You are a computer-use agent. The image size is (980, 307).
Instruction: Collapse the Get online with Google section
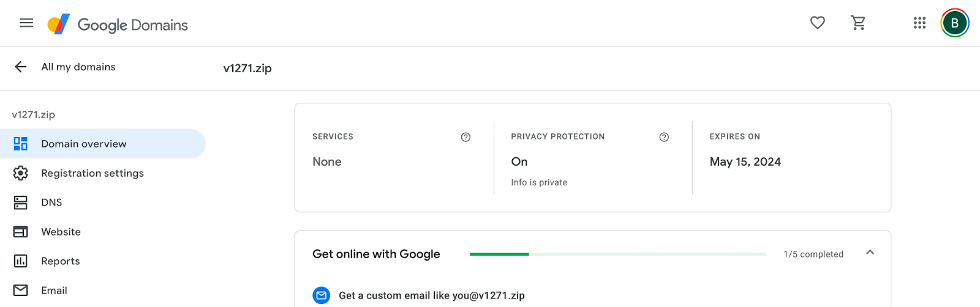[870, 253]
